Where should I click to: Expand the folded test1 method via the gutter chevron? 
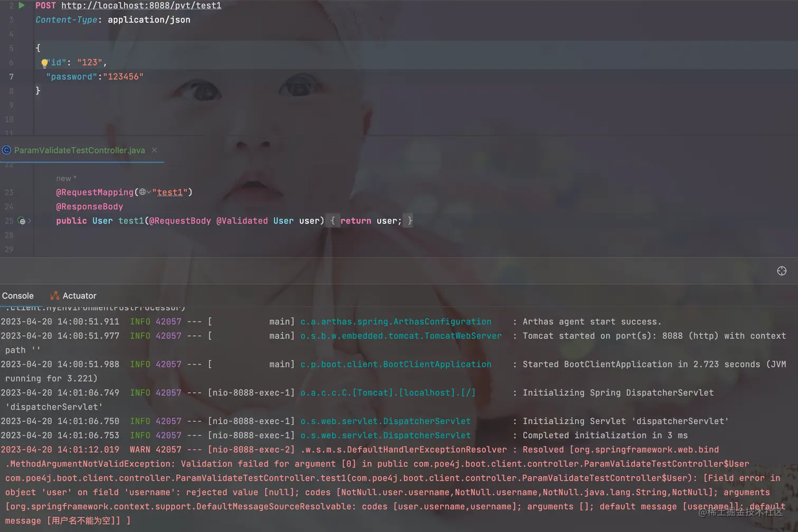(30, 221)
